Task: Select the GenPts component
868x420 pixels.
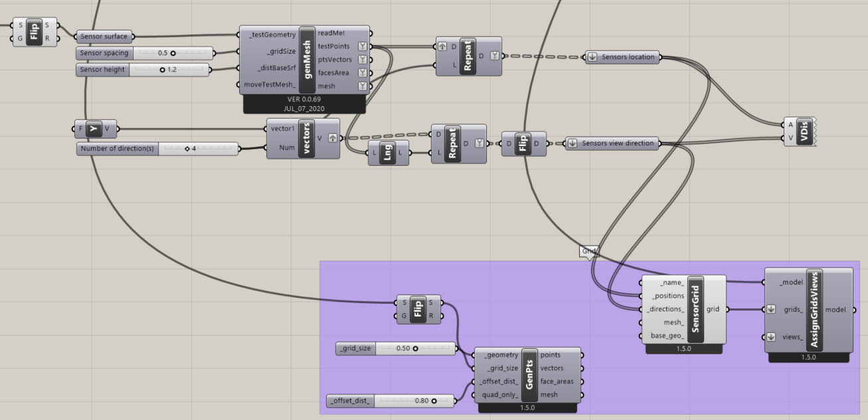Action: pos(529,375)
